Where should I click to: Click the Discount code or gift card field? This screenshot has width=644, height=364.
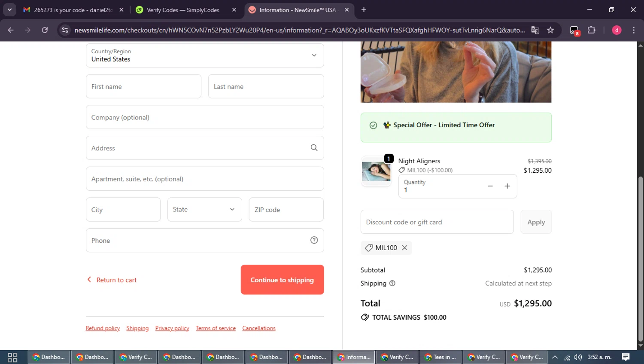(437, 222)
